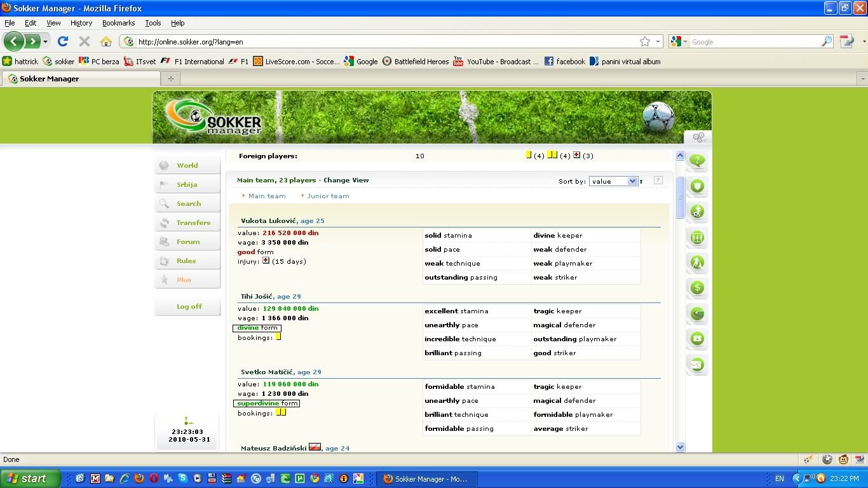Launch Internet Explorer from quick launch
The image size is (868, 488).
(x=125, y=478)
